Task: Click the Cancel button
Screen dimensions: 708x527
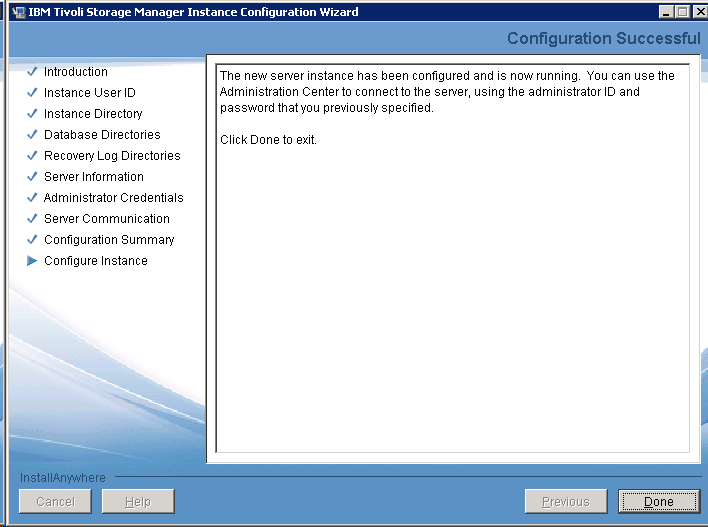Action: tap(55, 502)
